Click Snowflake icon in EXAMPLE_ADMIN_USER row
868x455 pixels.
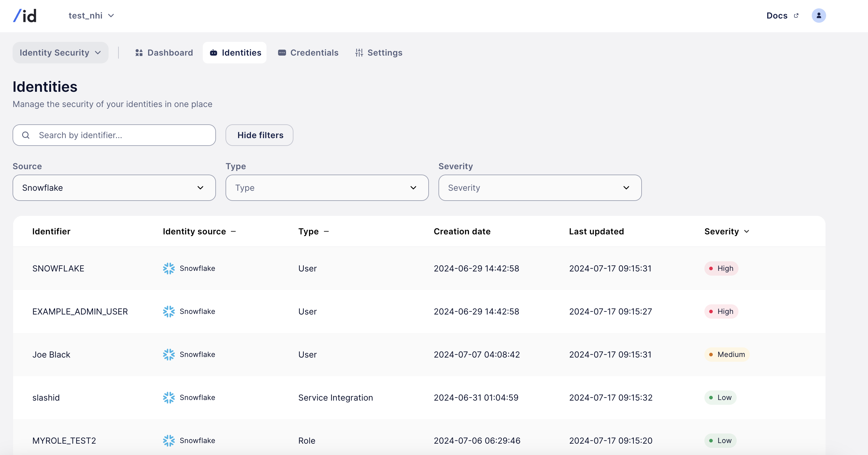point(168,312)
